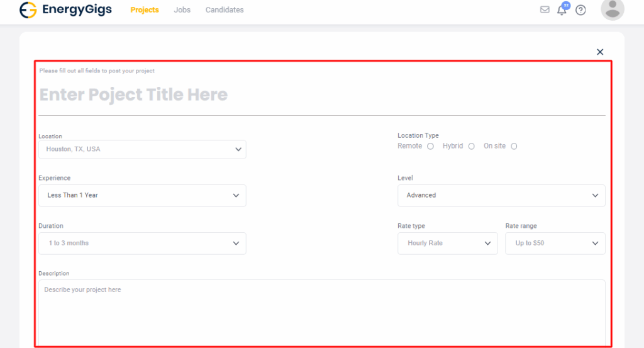Open the Level dropdown
Viewport: 644px width, 348px height.
point(501,196)
